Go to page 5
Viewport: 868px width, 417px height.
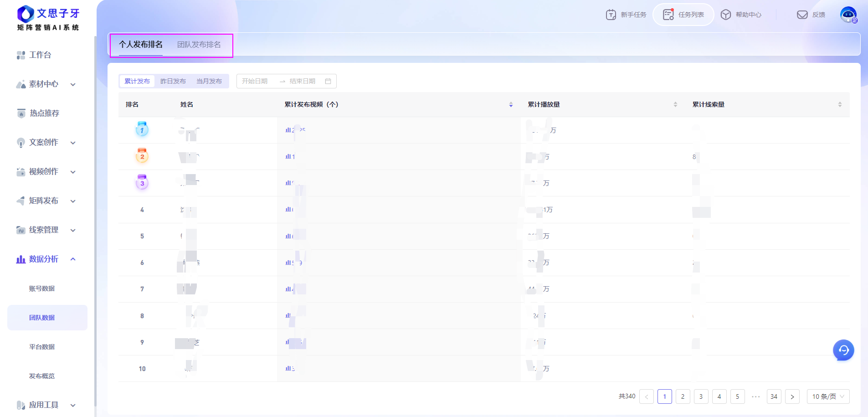click(x=737, y=396)
